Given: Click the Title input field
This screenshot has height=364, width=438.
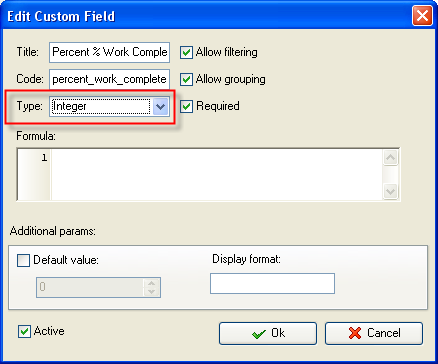Looking at the screenshot, I should [109, 52].
